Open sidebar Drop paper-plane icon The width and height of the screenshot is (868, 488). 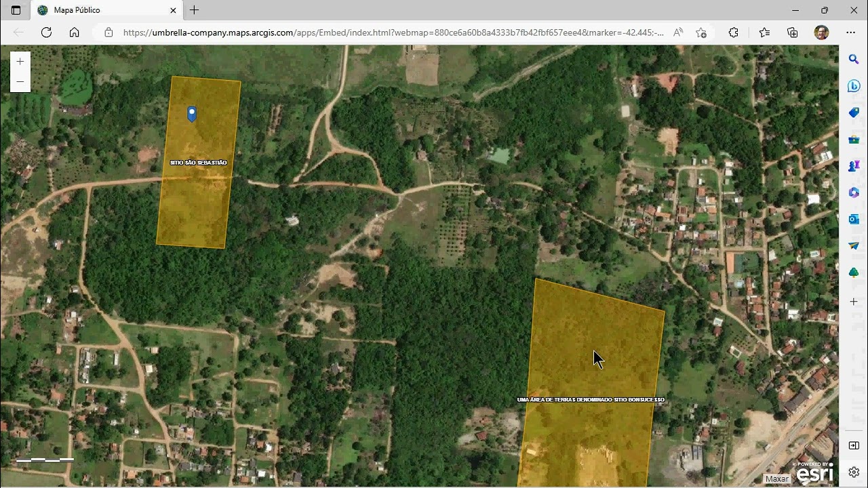click(854, 245)
